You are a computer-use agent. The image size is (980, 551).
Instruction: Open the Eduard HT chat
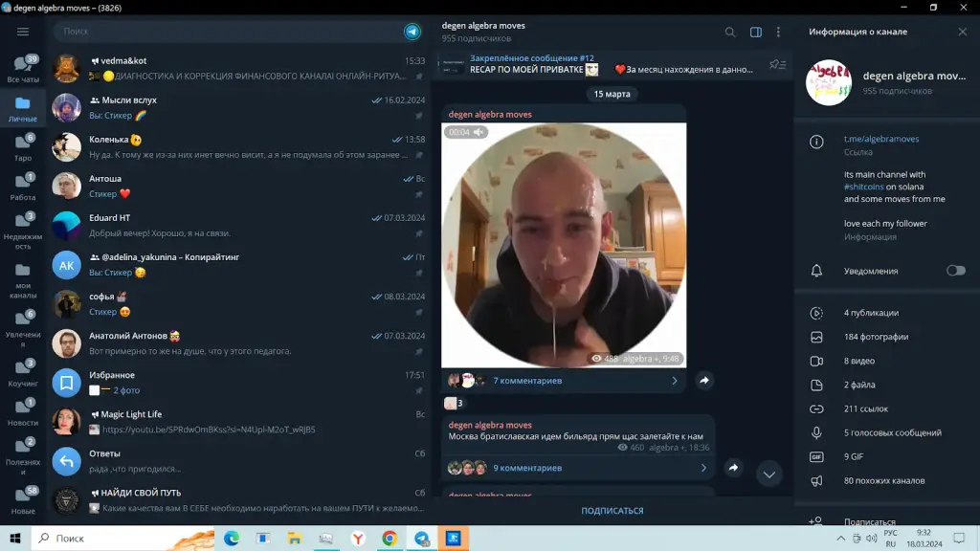pos(238,226)
